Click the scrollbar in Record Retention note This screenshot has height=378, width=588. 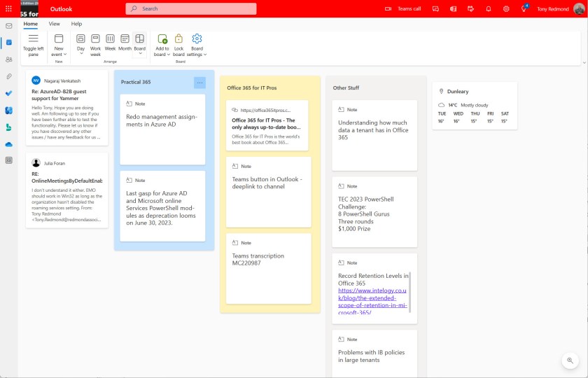(409, 293)
